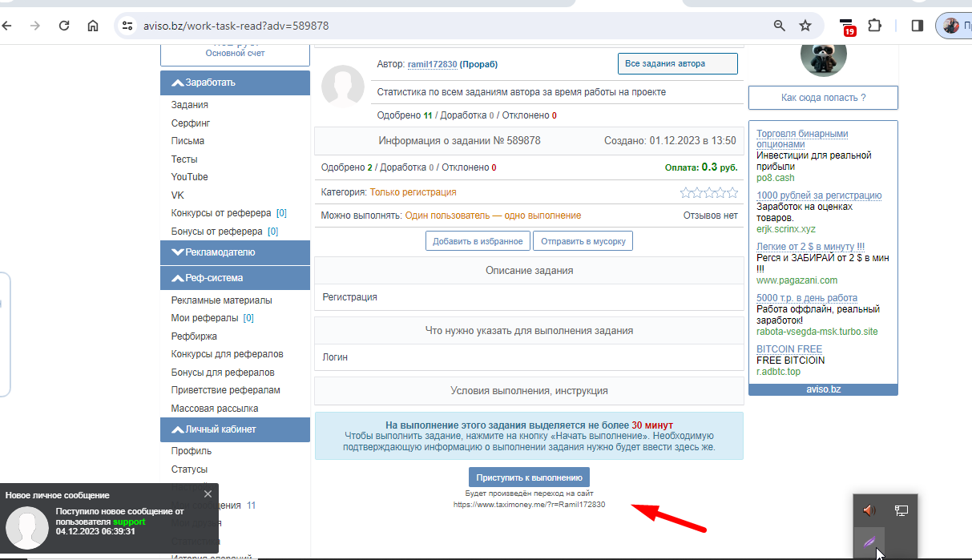Image resolution: width=972 pixels, height=560 pixels.
Task: Open Бонусы для рефералов
Action: (x=223, y=373)
